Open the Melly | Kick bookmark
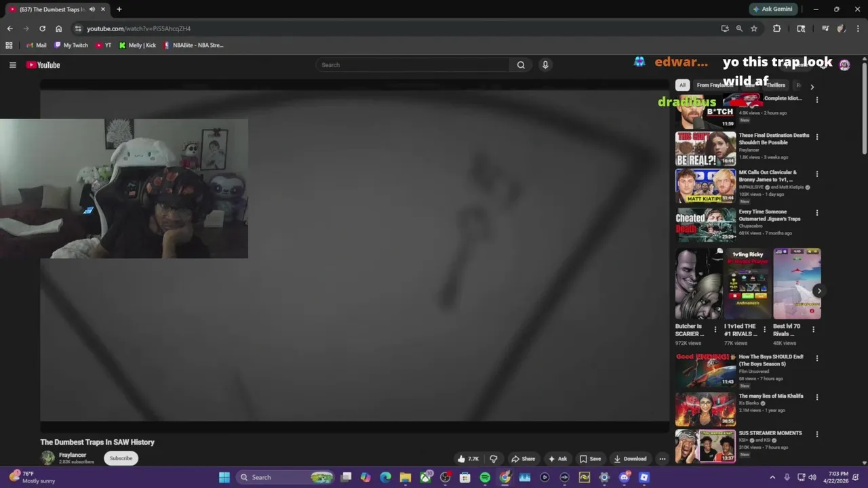This screenshot has width=868, height=488. click(x=137, y=45)
